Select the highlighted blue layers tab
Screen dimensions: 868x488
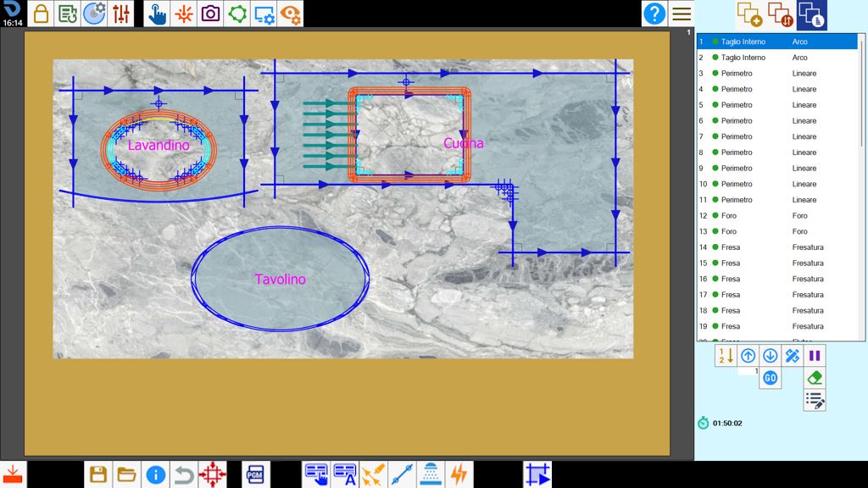point(812,15)
